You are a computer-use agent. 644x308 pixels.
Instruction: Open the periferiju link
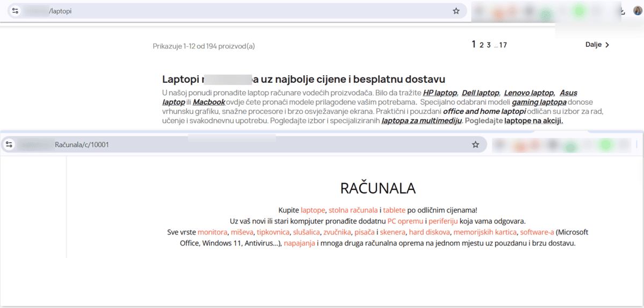pyautogui.click(x=443, y=221)
